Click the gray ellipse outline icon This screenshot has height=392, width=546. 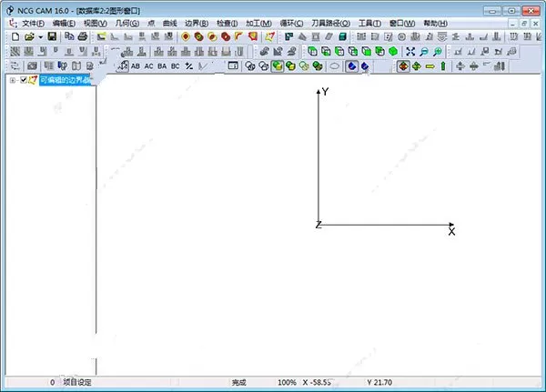click(x=334, y=65)
